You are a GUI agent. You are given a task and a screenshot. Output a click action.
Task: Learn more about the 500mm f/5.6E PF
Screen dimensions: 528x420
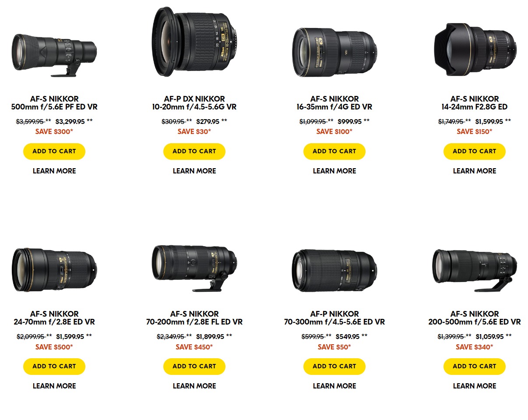click(54, 171)
